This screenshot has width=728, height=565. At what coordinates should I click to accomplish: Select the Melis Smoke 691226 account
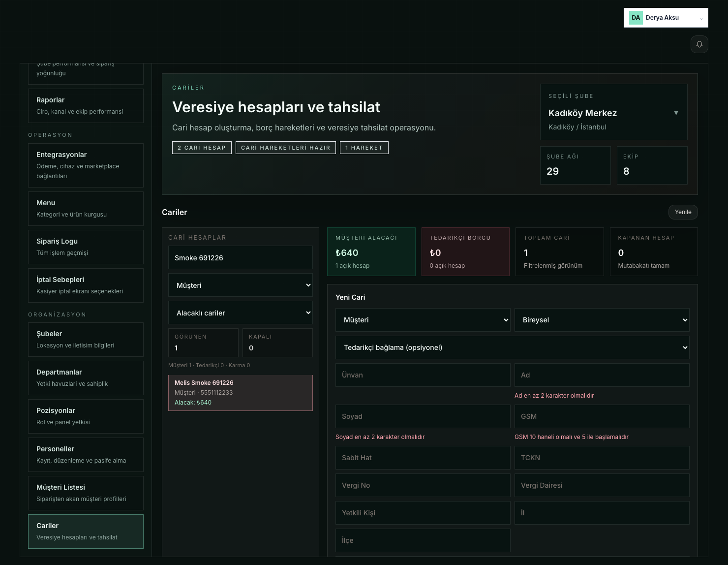[241, 393]
